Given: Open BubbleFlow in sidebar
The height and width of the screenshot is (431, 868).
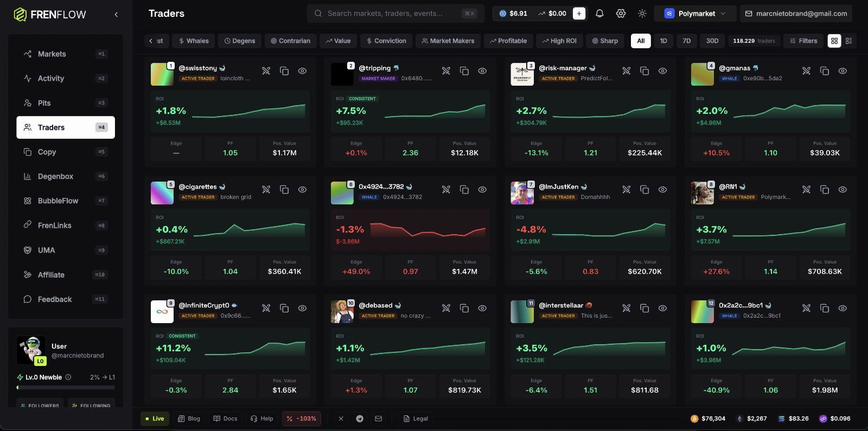Looking at the screenshot, I should (x=66, y=201).
